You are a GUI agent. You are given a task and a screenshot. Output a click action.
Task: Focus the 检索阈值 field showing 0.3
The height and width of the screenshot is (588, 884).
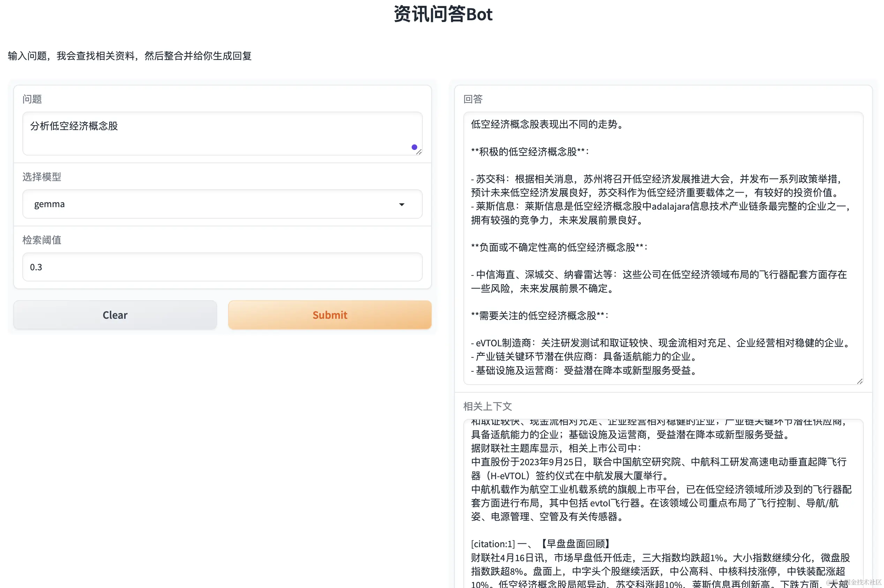point(222,267)
